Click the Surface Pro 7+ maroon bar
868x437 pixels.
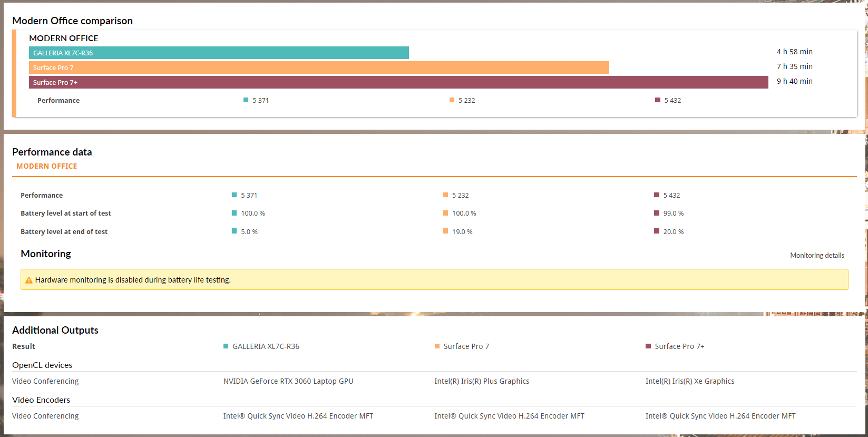point(398,82)
